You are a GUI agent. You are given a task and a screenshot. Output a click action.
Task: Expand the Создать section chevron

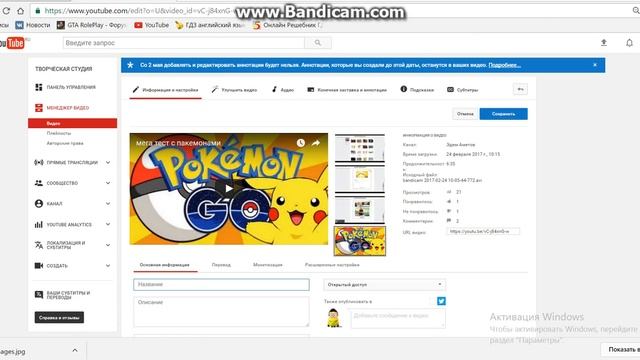(x=108, y=266)
